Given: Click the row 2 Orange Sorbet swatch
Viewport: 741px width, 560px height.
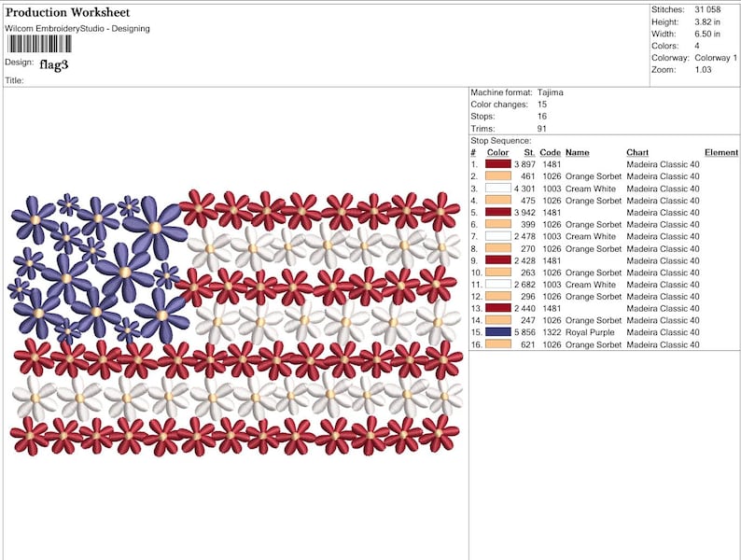Looking at the screenshot, I should point(498,175).
